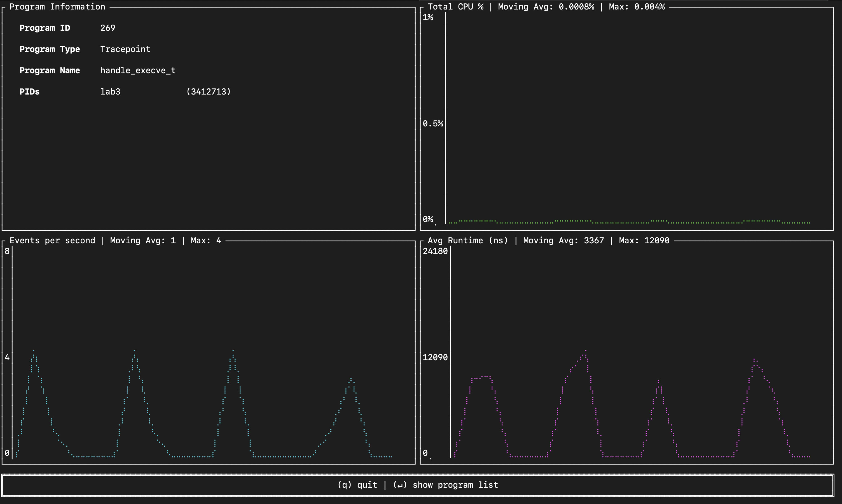Click the 24180 axis label in runtime chart

point(435,251)
